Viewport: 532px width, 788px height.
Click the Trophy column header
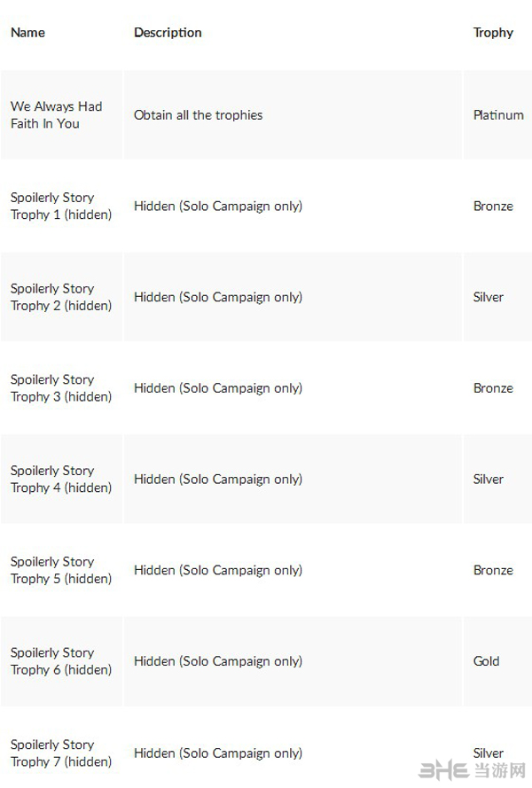pos(493,33)
